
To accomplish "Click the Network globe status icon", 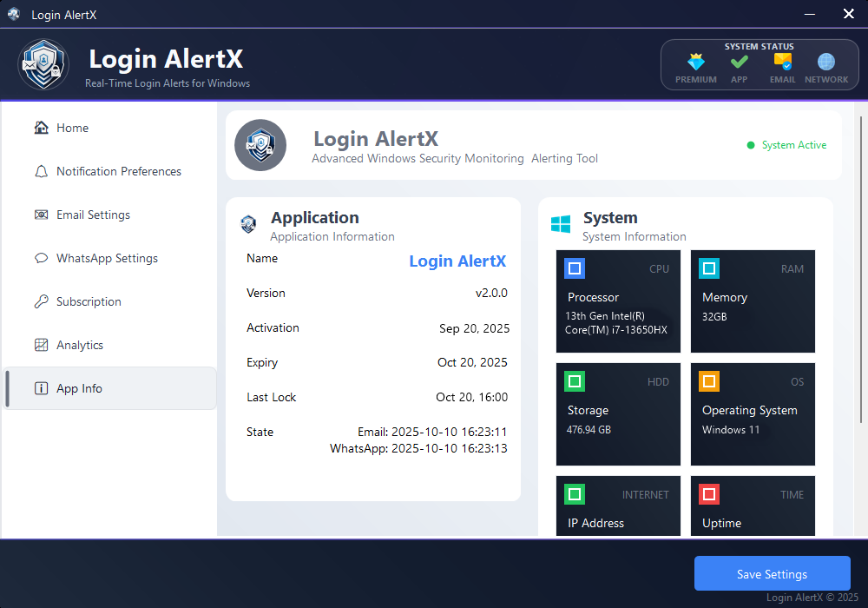I will tap(826, 62).
